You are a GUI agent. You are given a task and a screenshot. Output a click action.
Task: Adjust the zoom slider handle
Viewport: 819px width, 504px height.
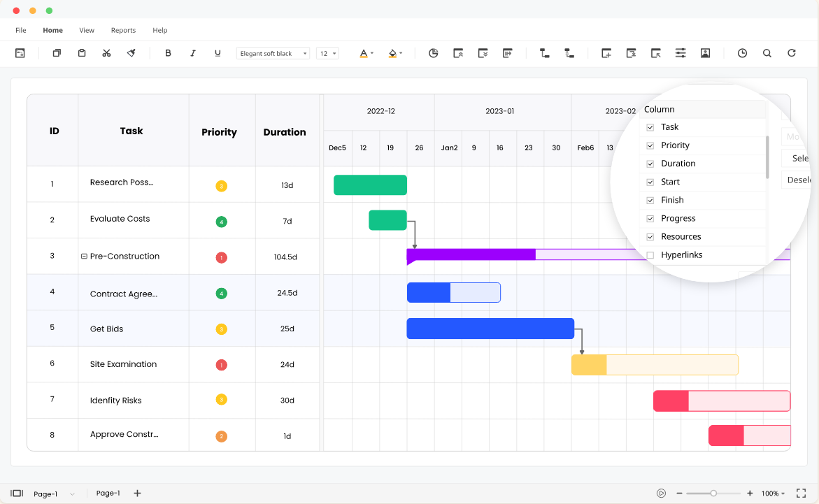pos(713,493)
